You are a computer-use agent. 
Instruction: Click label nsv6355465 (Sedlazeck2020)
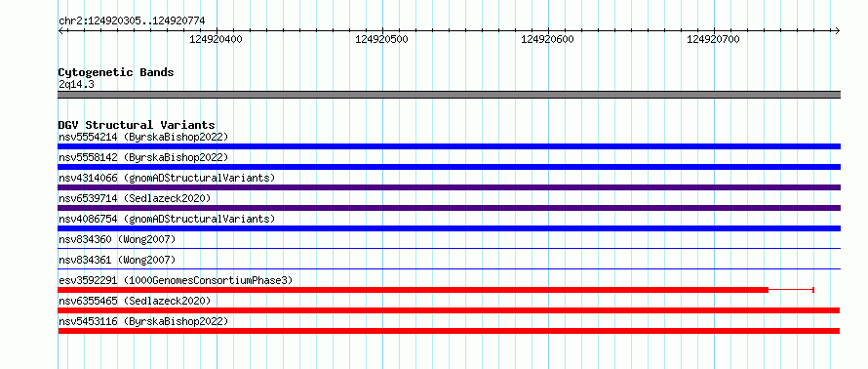pos(135,301)
